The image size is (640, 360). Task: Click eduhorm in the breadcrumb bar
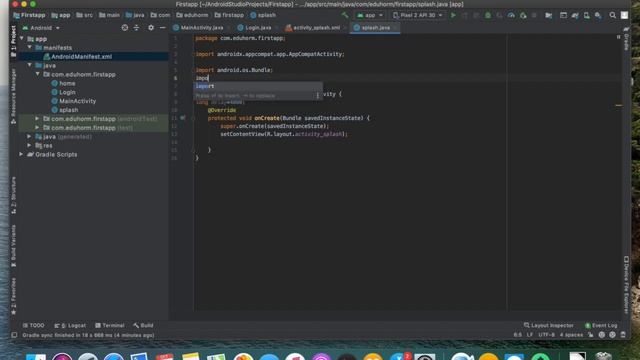click(x=192, y=15)
